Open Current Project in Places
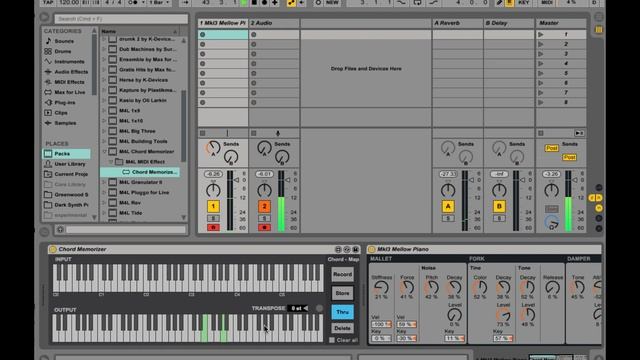Viewport: 640px width, 360px height. tap(71, 174)
